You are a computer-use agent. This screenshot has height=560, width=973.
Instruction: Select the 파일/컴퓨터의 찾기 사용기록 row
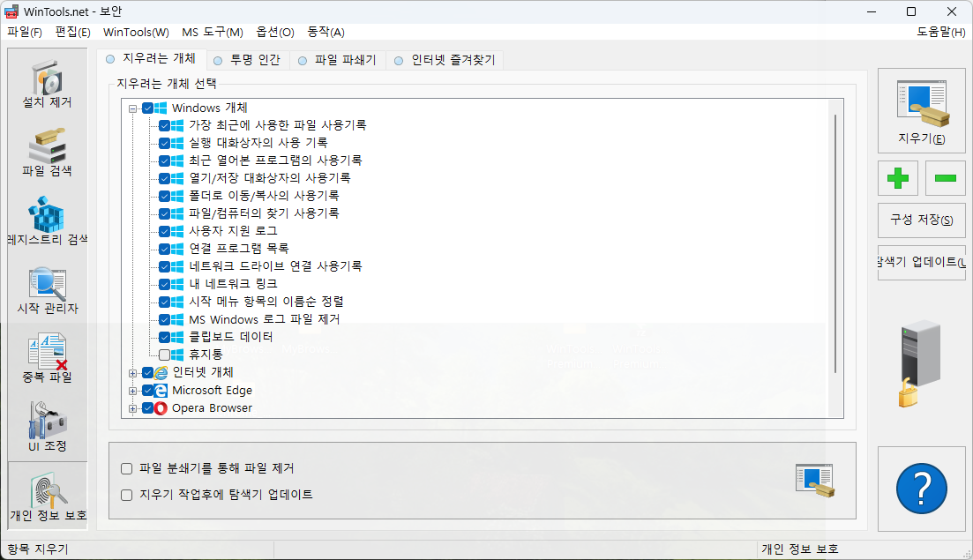point(264,214)
